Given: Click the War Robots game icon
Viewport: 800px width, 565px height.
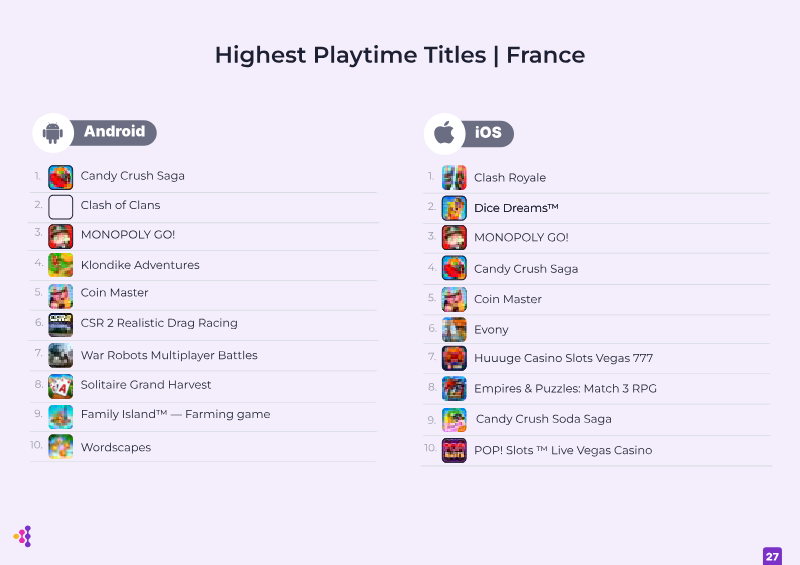Looking at the screenshot, I should [x=60, y=355].
